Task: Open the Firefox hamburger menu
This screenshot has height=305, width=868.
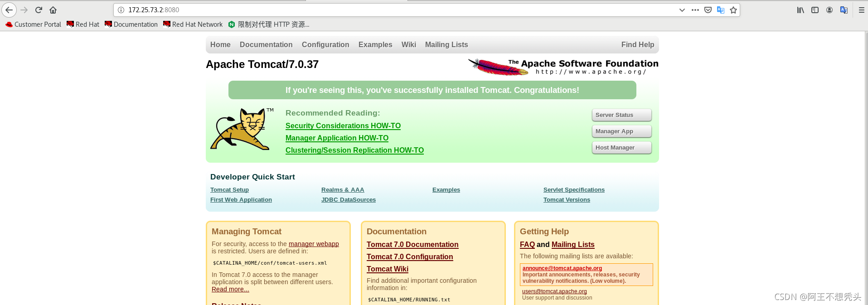Action: tap(862, 10)
